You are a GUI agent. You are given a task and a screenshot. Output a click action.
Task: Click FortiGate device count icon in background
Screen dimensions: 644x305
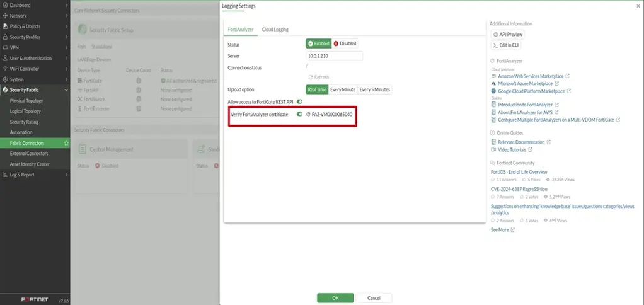point(139,81)
